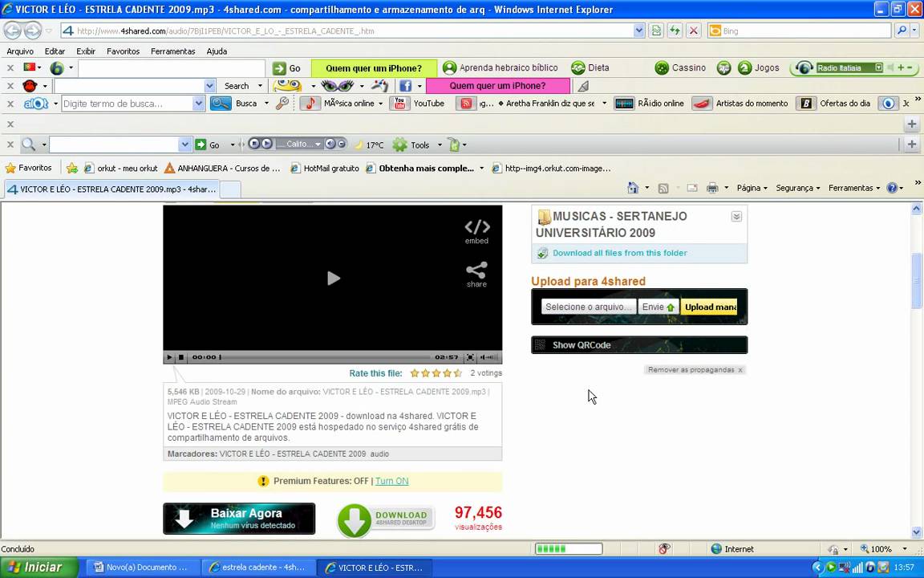Click the Facebook icon in toolbar
The height and width of the screenshot is (578, 924).
tap(405, 86)
